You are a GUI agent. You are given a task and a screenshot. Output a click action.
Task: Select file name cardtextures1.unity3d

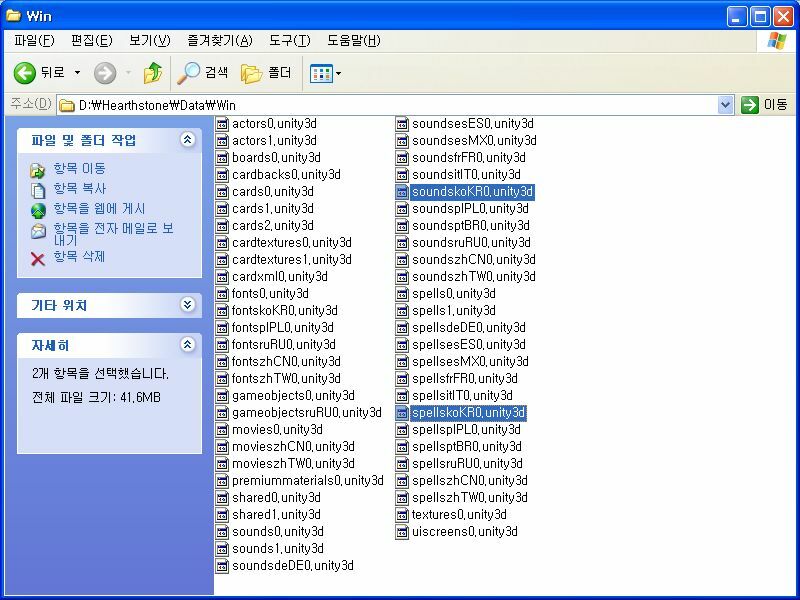292,260
